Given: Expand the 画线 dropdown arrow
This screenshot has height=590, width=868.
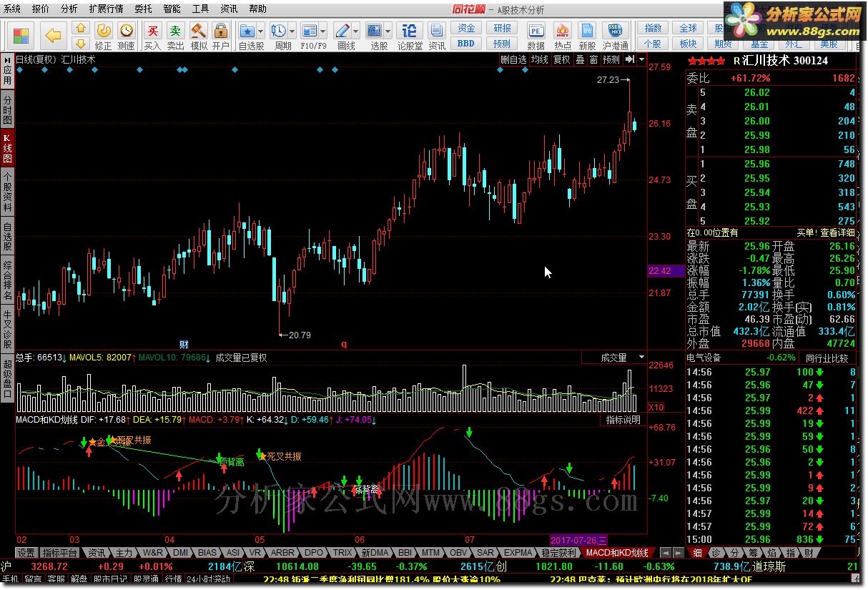Looking at the screenshot, I should (355, 31).
